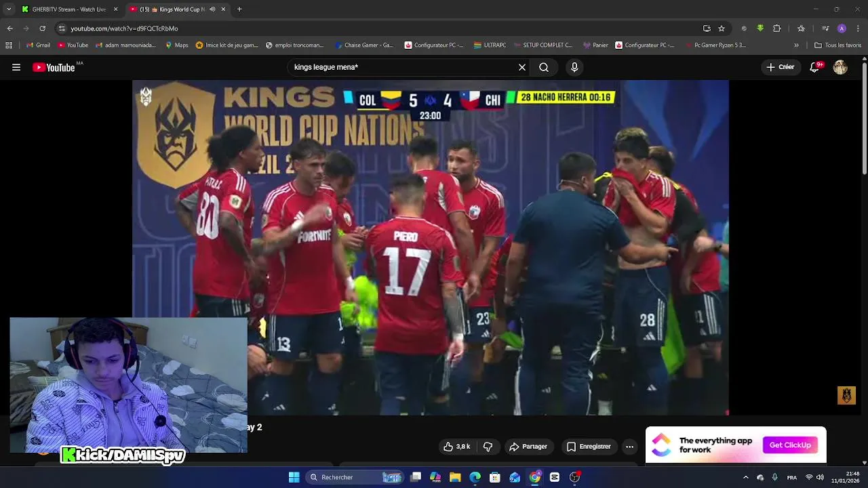Open the green download extension icon
Screen dimensions: 868x488
click(760, 28)
